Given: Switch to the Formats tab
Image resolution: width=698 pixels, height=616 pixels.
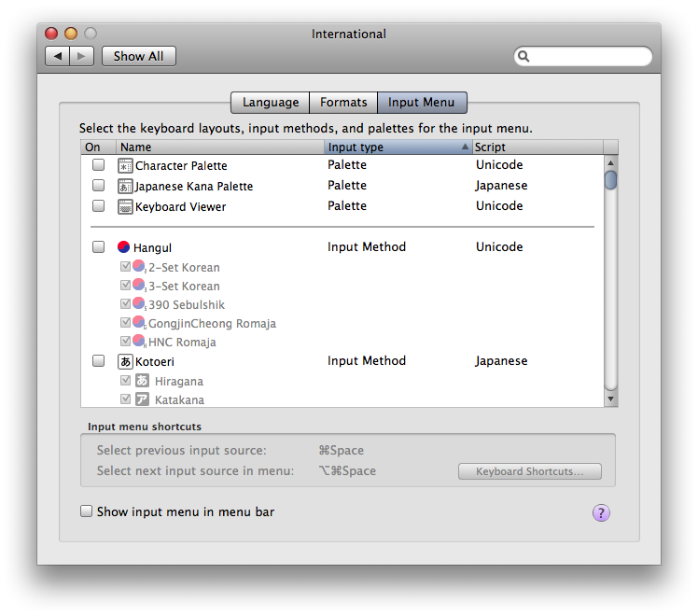Looking at the screenshot, I should (x=343, y=103).
